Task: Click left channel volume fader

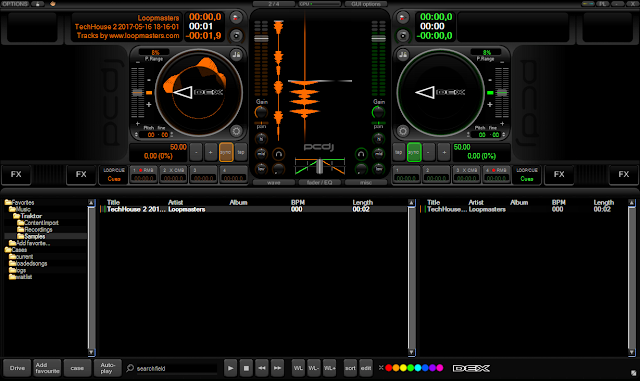Action: point(261,39)
